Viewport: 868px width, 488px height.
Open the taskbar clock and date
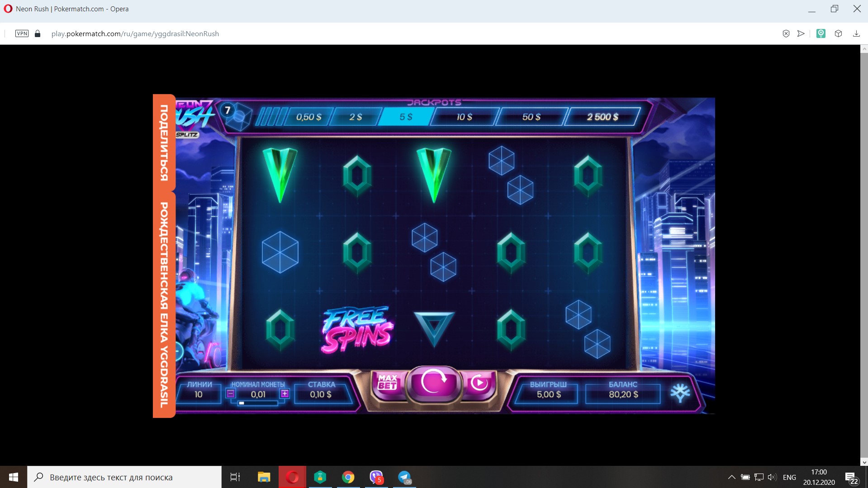819,477
